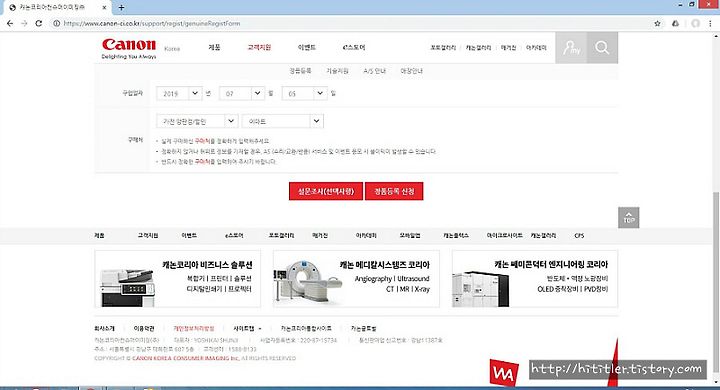This screenshot has height=390, width=720.
Task: Open a new browser tab
Action: pyautogui.click(x=121, y=7)
